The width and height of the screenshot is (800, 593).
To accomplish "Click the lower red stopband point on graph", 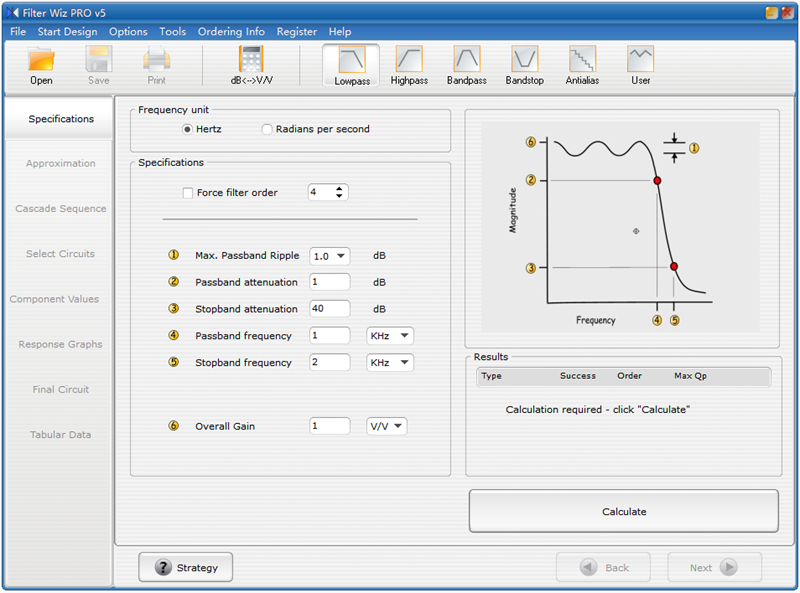I will [x=674, y=266].
